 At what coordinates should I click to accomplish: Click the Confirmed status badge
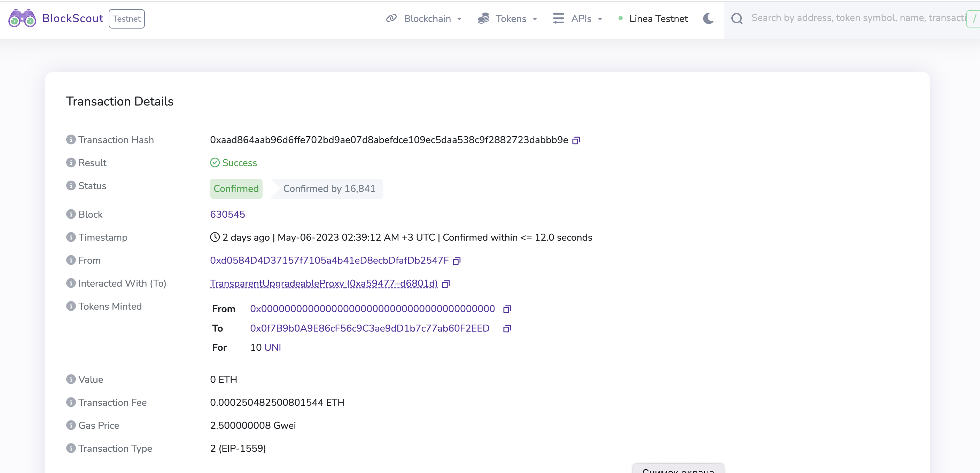(236, 189)
